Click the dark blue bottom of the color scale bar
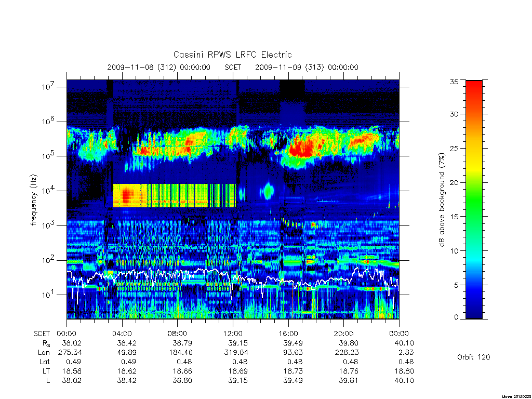The width and height of the screenshot is (532, 399). click(x=474, y=311)
